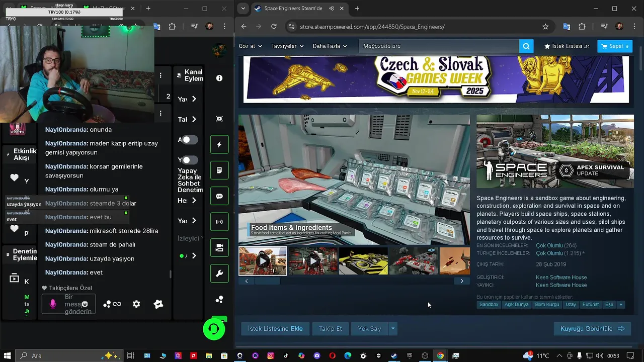
Task: Expand the 'He' row chevron in Kanal Eylemleri
Action: tap(194, 200)
